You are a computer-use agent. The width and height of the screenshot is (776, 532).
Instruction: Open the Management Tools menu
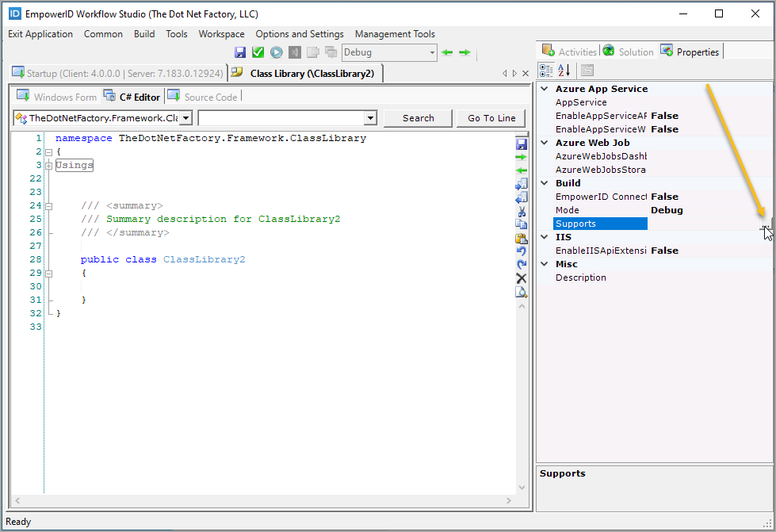395,34
